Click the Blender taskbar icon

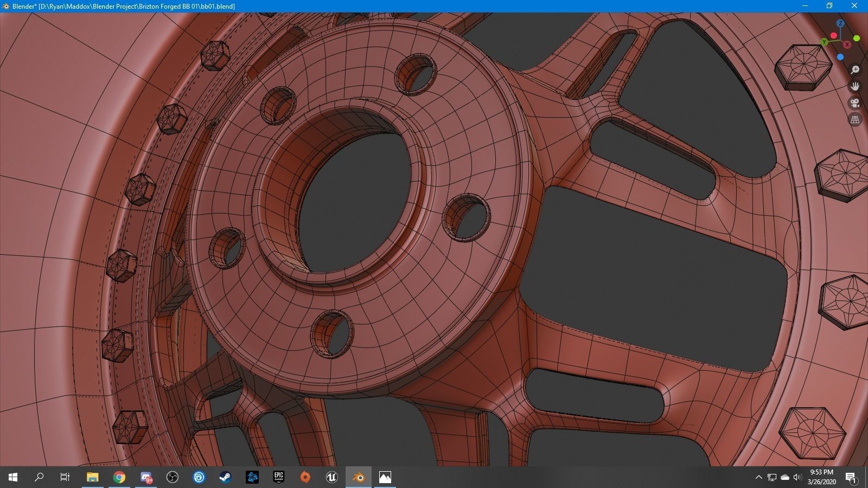(x=359, y=477)
